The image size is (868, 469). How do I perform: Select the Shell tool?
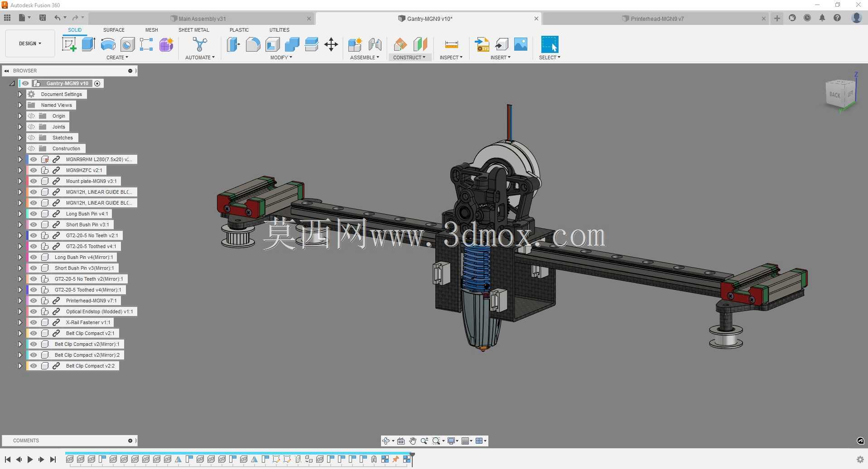pos(273,44)
